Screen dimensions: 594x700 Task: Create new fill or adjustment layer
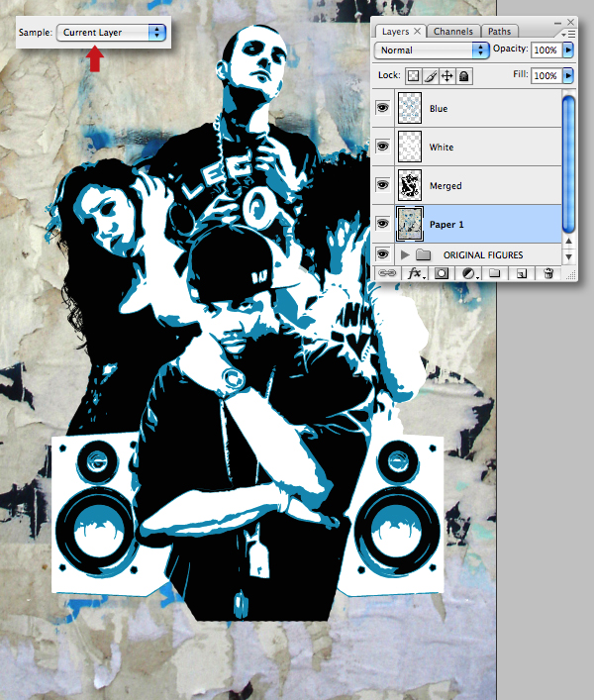[x=467, y=272]
